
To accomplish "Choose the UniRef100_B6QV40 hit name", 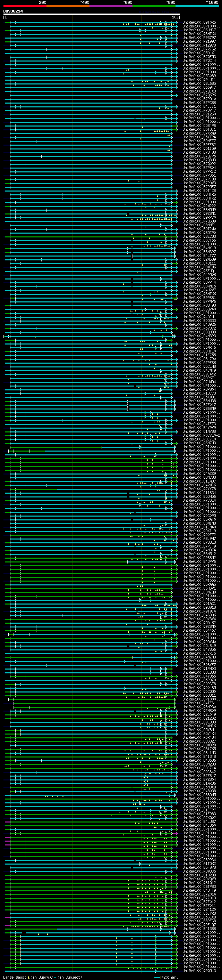I will pos(199,309).
